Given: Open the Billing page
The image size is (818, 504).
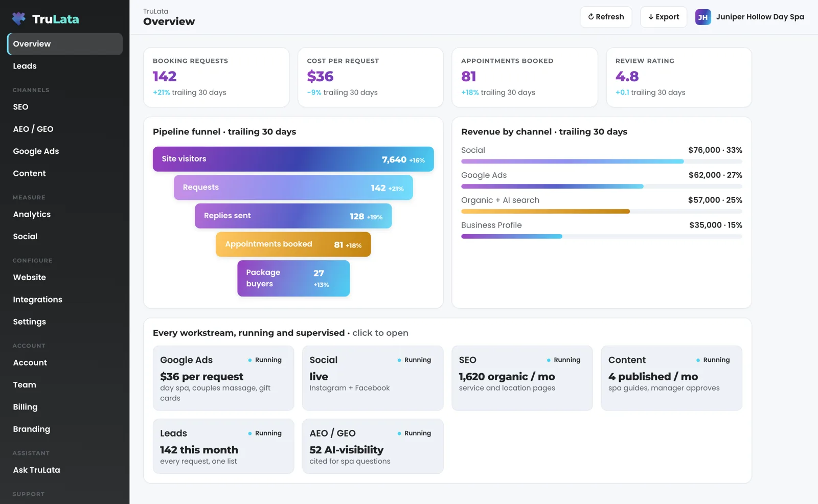Looking at the screenshot, I should coord(65,407).
